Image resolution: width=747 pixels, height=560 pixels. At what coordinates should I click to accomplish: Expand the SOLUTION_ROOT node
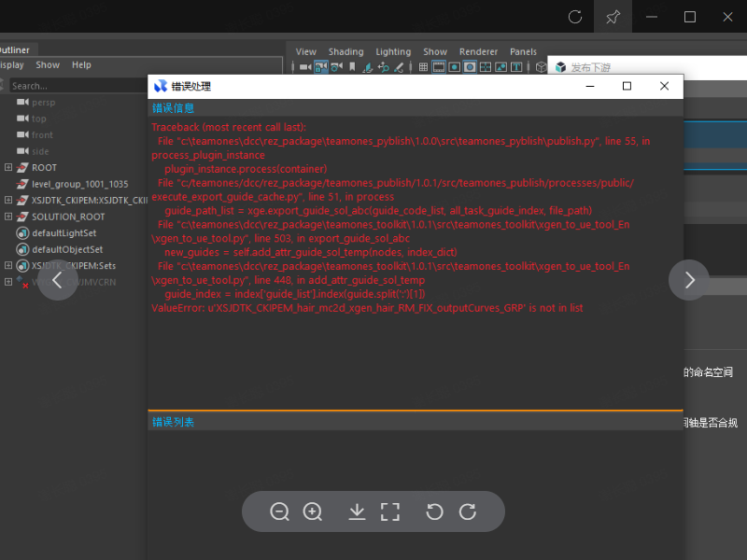click(x=8, y=217)
